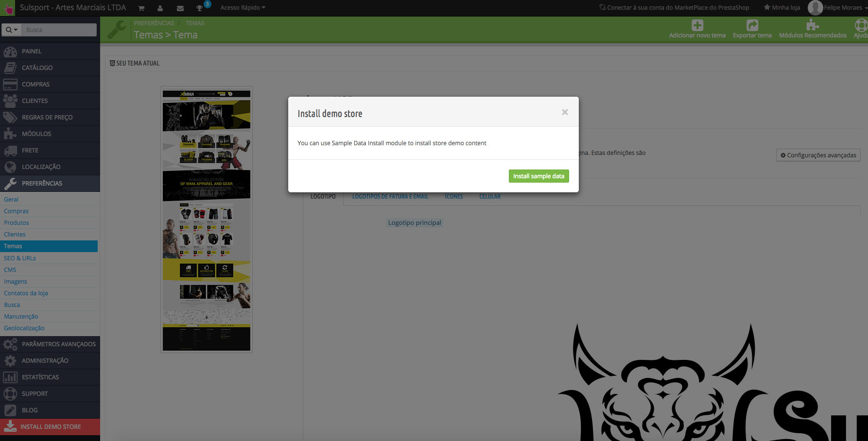Switch to the Logotipo tab
This screenshot has width=868, height=441.
coord(323,197)
